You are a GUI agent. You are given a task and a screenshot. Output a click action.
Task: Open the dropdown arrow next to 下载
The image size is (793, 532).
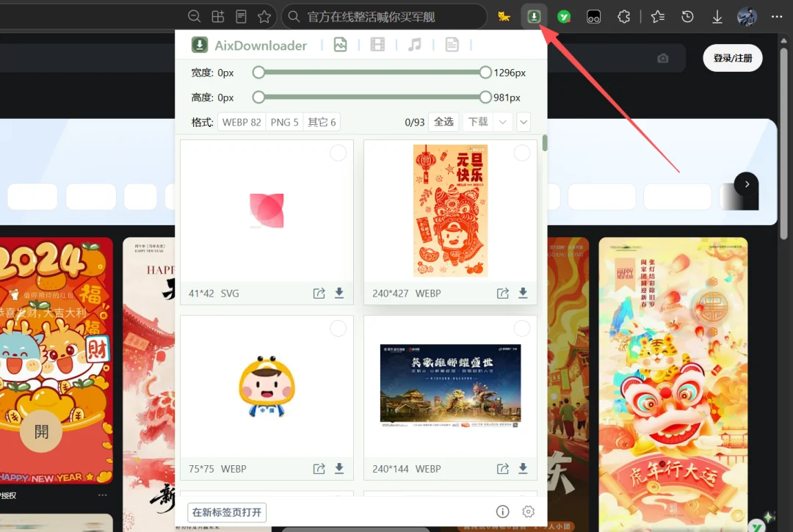503,122
